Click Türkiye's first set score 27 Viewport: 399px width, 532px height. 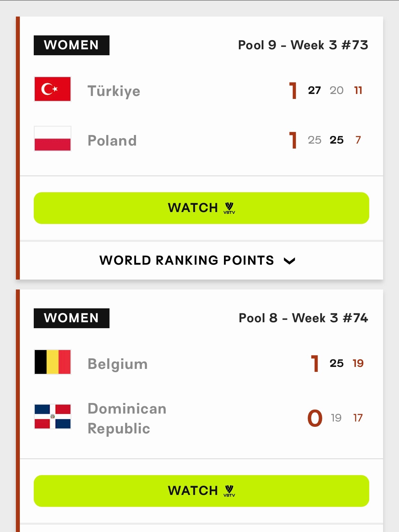[314, 90]
